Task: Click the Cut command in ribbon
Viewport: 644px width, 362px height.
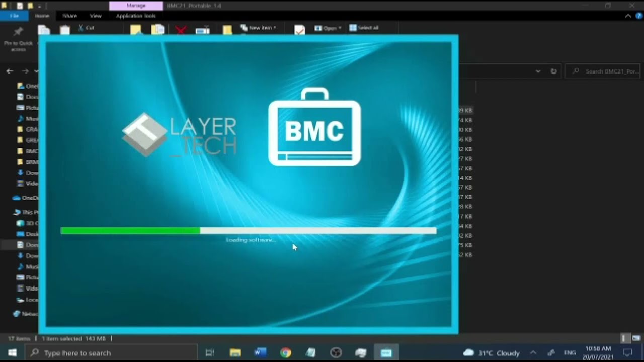Action: 86,28
